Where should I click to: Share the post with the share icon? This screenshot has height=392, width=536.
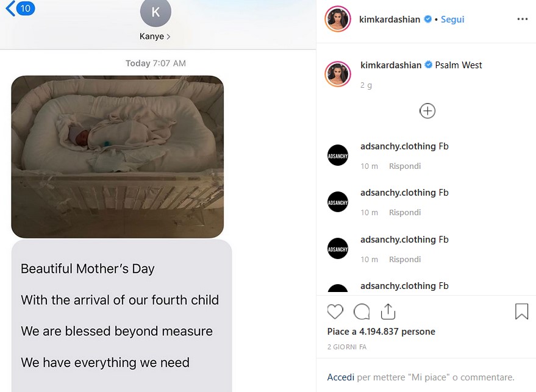point(388,312)
